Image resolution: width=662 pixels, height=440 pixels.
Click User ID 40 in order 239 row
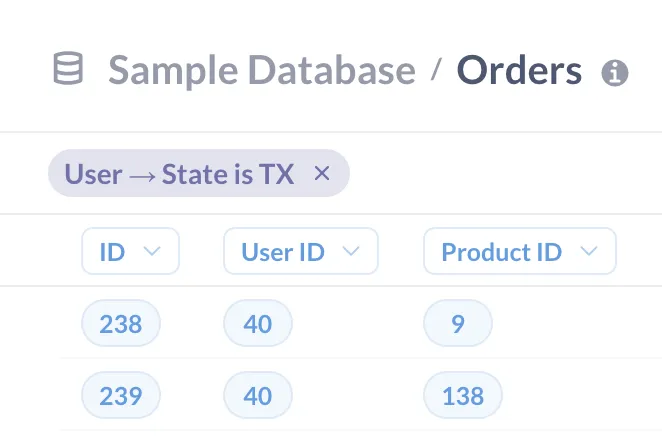tap(258, 396)
